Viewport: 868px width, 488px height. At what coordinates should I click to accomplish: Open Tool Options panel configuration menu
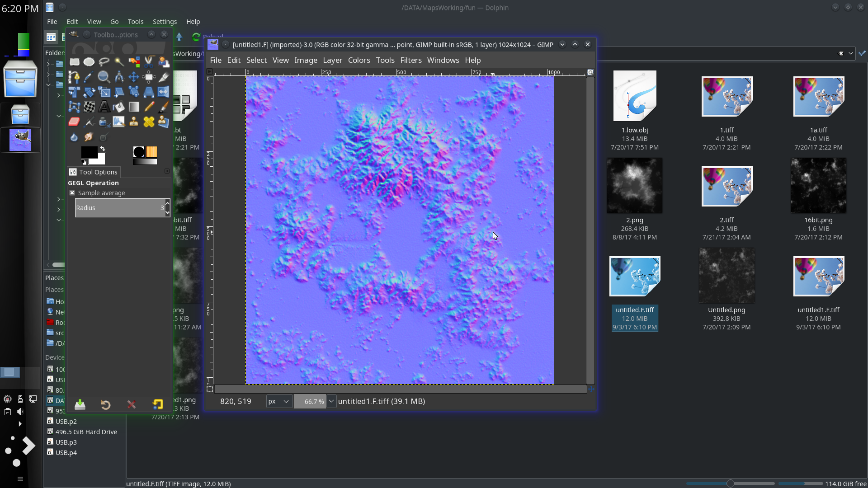click(x=167, y=171)
